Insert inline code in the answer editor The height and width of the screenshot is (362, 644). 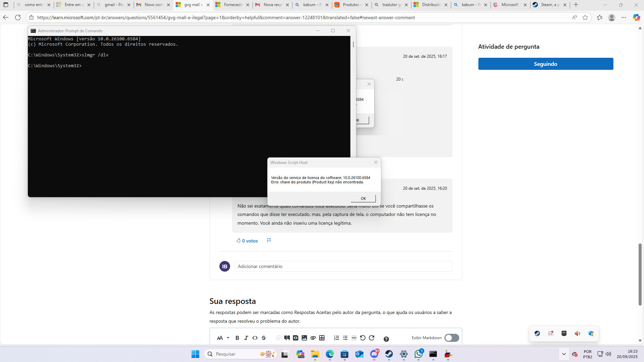pos(255,338)
